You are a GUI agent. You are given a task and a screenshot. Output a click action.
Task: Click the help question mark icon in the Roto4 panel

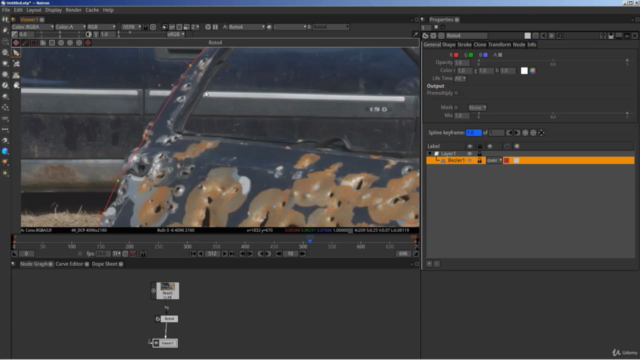(603, 36)
